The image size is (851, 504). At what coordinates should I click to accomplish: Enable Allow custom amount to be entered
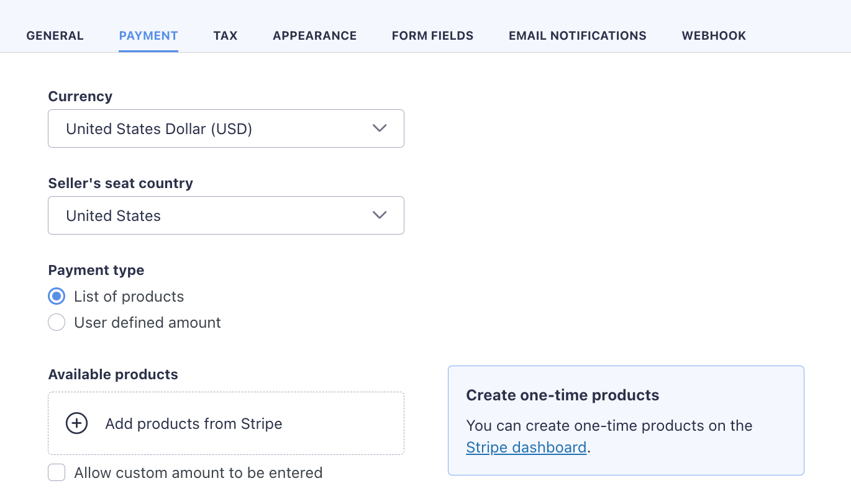[57, 472]
